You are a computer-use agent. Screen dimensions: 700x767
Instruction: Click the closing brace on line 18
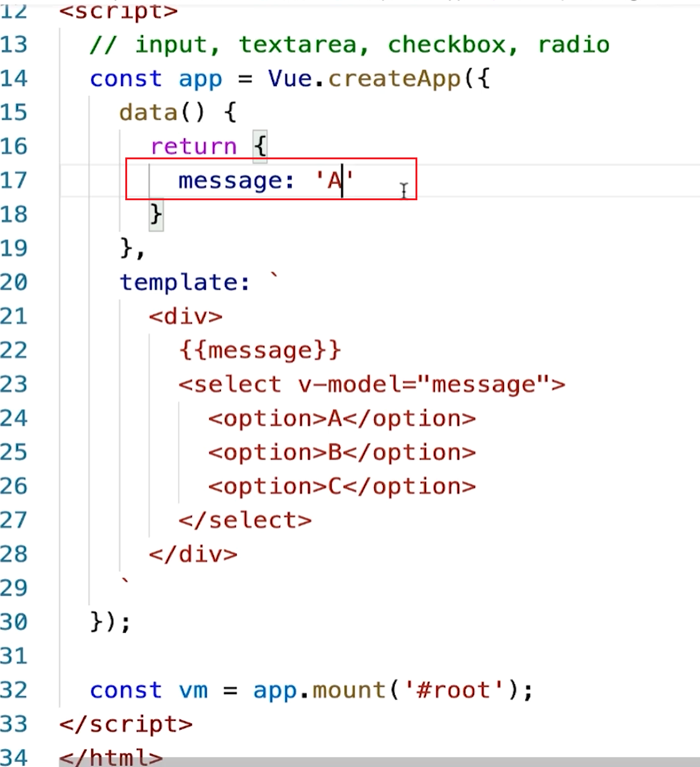(x=156, y=215)
